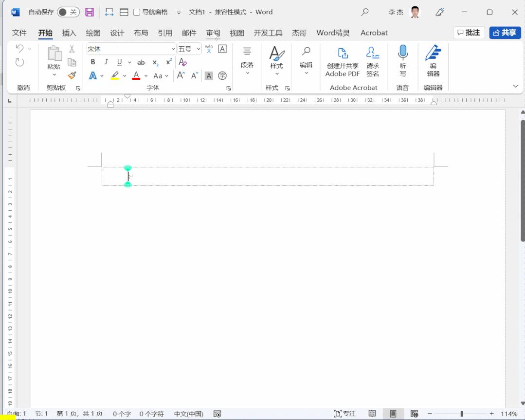Click the Subscript icon

point(155,62)
